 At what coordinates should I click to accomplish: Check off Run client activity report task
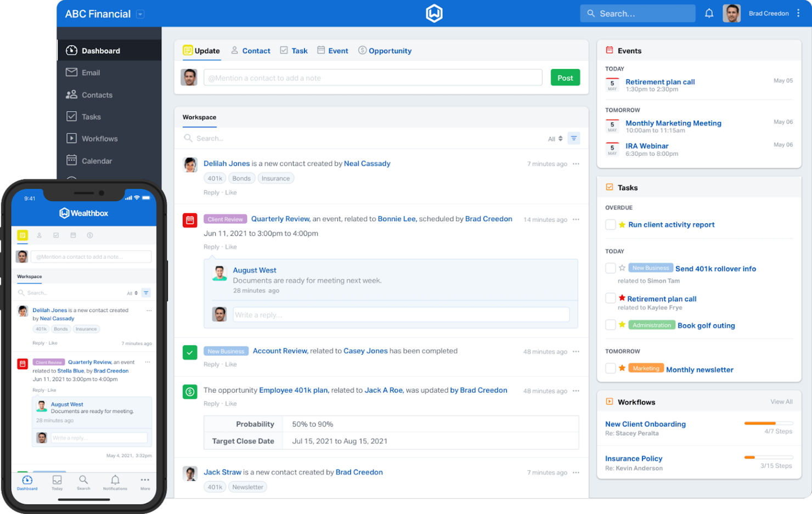(610, 224)
